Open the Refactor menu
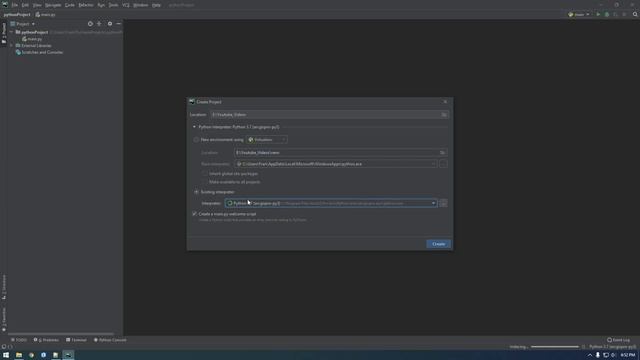Screen dimensions: 640x360 pyautogui.click(x=86, y=5)
